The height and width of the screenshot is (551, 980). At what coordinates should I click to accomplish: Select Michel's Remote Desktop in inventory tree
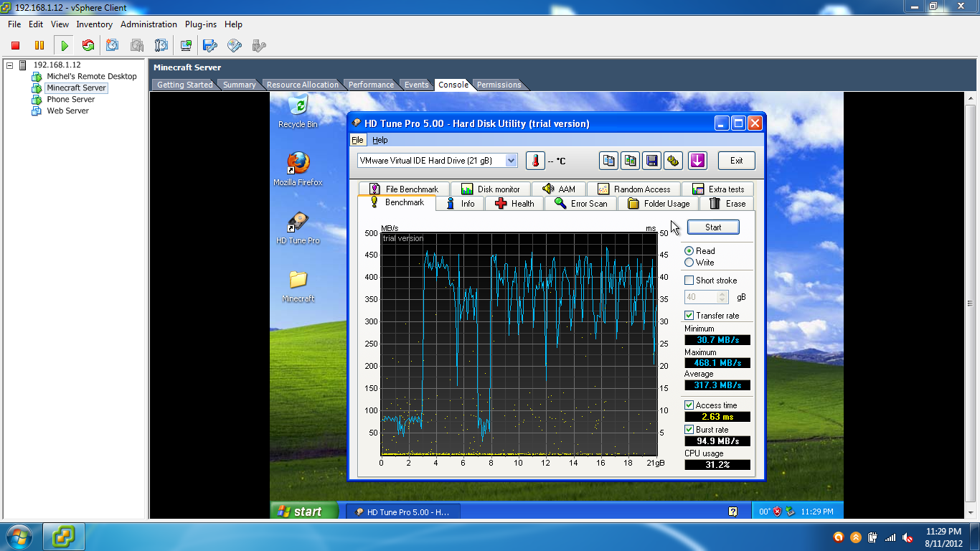tap(91, 77)
